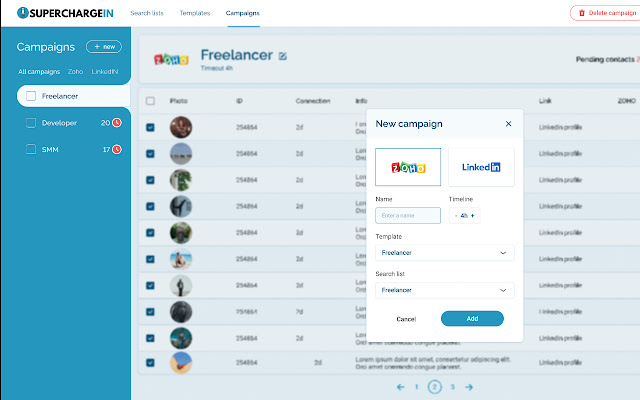Select the LinkedIn platform tile in dialog
The width and height of the screenshot is (640, 400).
[x=481, y=167]
